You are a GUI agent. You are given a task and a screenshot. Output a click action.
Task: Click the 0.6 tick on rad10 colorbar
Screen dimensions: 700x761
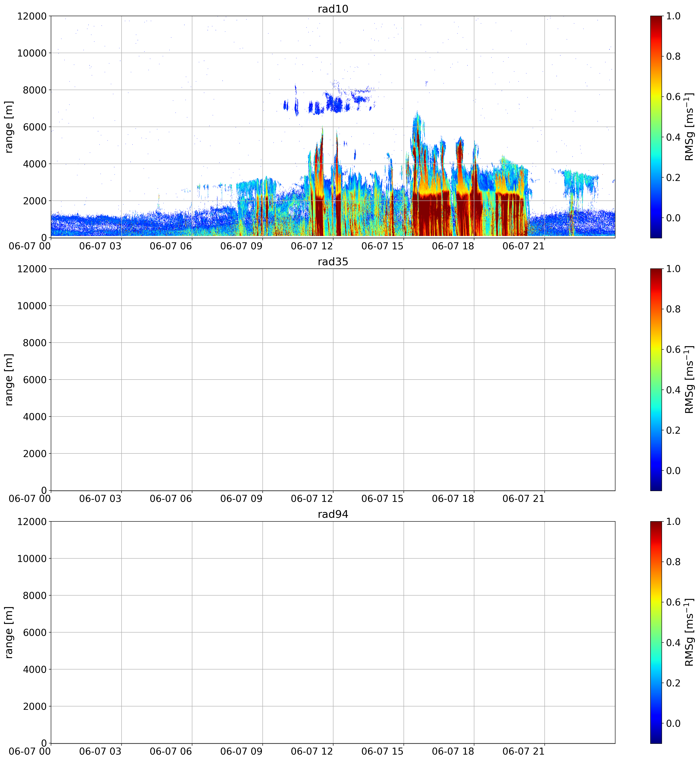click(x=673, y=97)
